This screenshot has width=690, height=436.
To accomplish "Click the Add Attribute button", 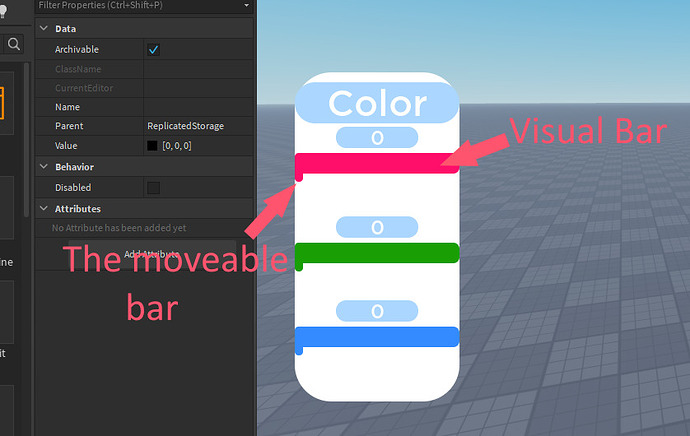I will (x=152, y=254).
